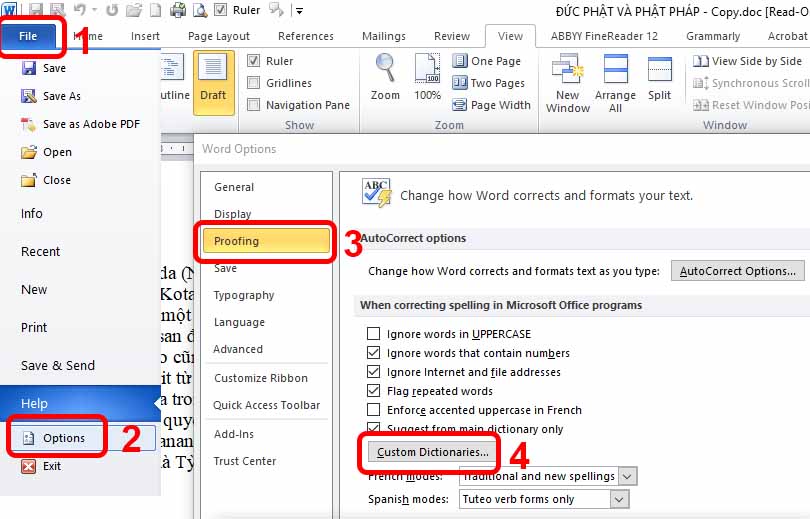Screen dimensions: 810x519
Task: Open ABBYY FineReader 12 tab
Action: (x=604, y=36)
